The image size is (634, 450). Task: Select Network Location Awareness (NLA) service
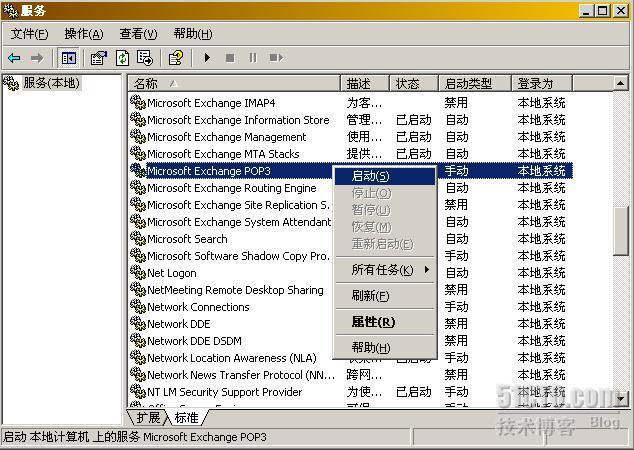pos(232,357)
